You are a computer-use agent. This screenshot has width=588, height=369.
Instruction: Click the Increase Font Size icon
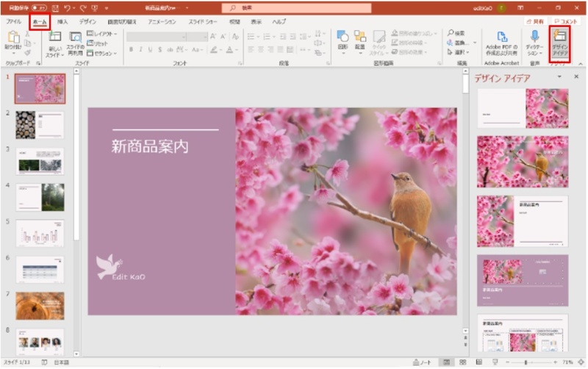tap(213, 37)
